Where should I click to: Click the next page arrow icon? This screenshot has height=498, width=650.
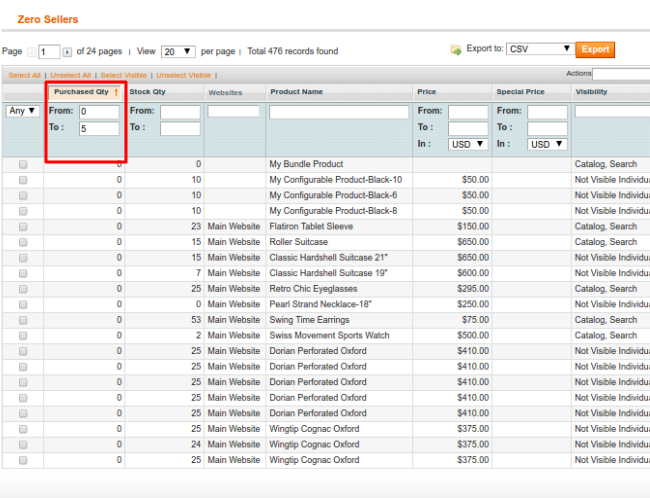(67, 51)
